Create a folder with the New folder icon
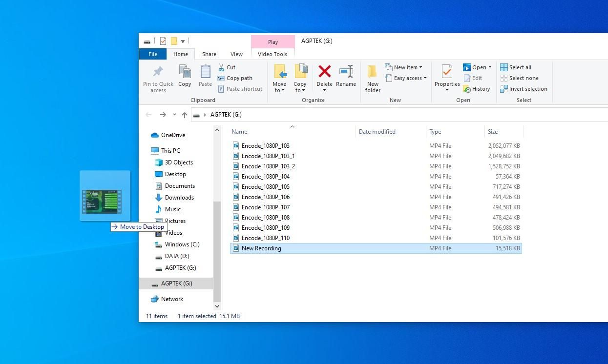This screenshot has width=608, height=364. click(x=373, y=76)
